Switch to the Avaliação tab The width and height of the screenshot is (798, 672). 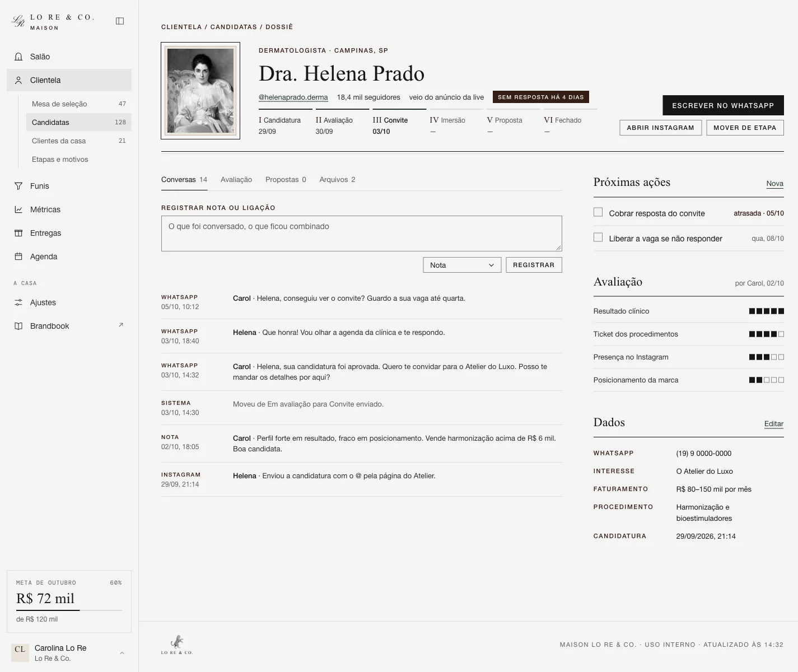(x=236, y=180)
